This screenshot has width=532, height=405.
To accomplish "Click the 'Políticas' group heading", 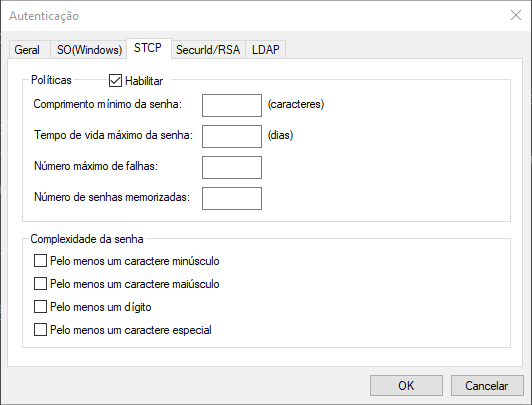I will (x=51, y=80).
